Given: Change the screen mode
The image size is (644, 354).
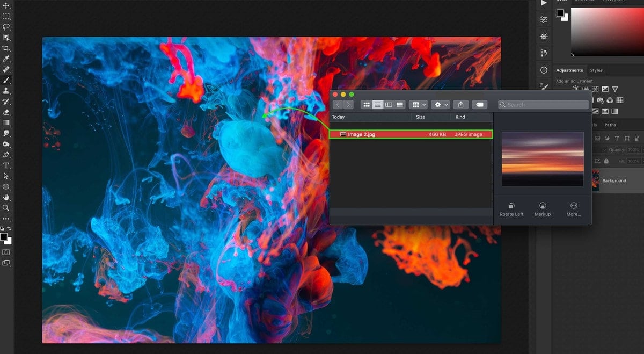Looking at the screenshot, I should click(6, 263).
